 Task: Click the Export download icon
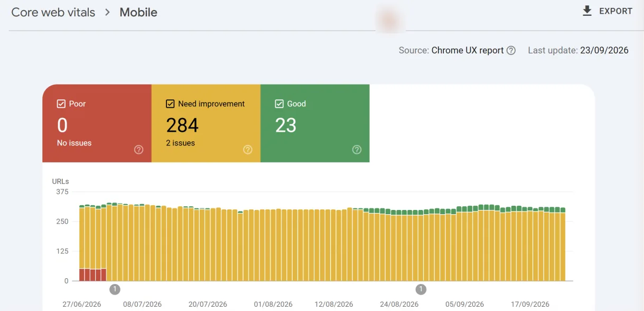[x=587, y=11]
